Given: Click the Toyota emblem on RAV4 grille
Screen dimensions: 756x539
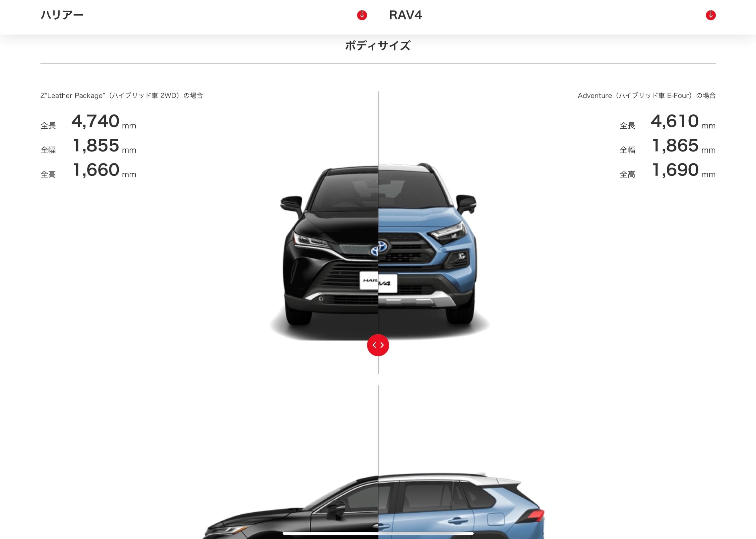Looking at the screenshot, I should click(x=384, y=246).
